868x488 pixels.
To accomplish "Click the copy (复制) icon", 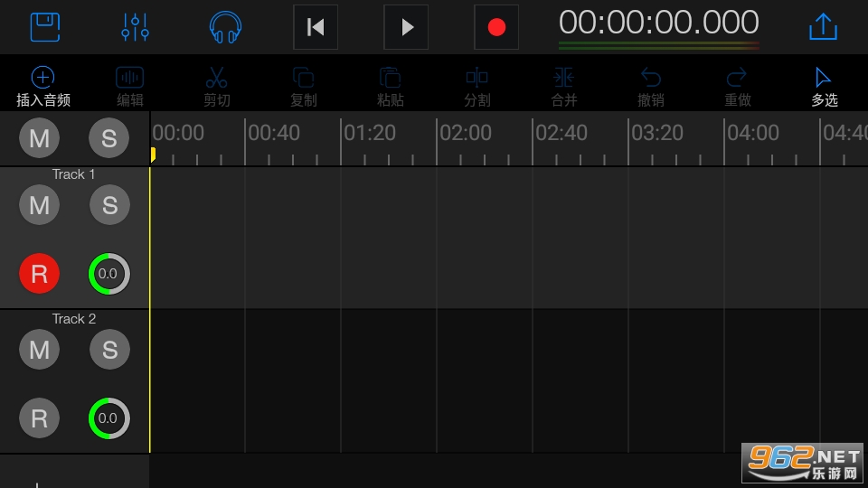I will pos(304,87).
